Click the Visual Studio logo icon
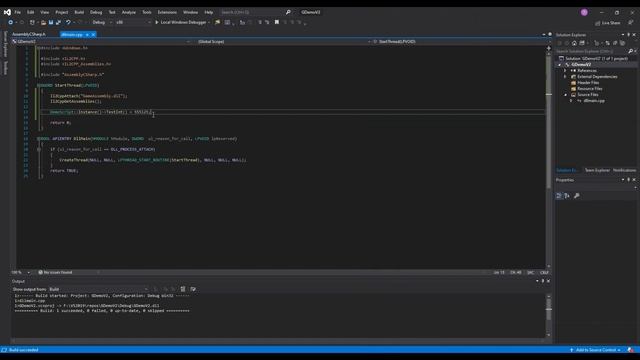Screen dimensions: 640x360 coord(7,12)
